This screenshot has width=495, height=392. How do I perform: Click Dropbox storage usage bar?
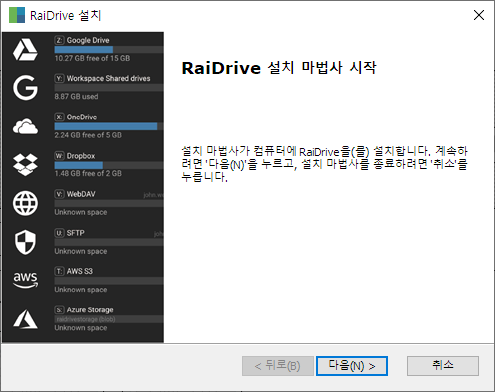pos(109,165)
